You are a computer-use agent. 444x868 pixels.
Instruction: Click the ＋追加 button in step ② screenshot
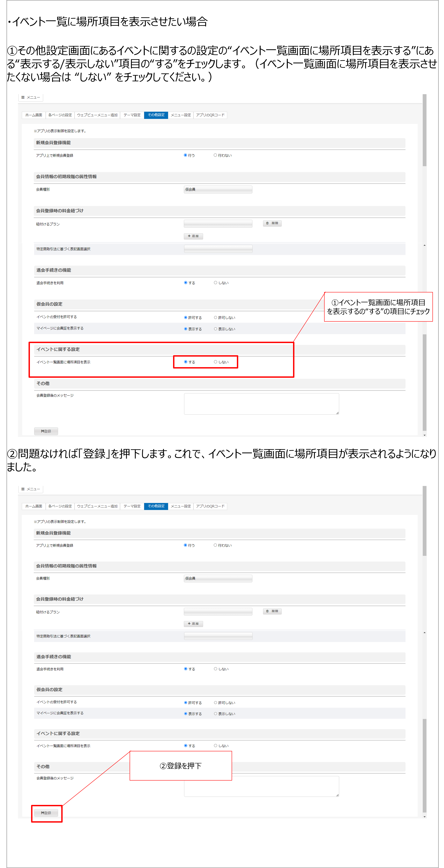193,623
